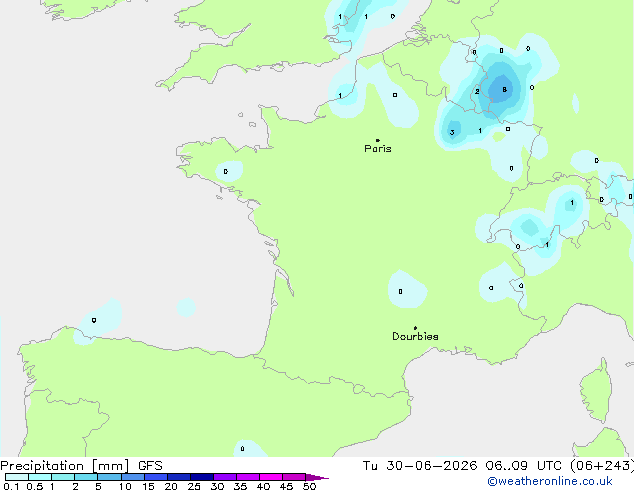Pick the 45 to 50 legend swatch
634x490 pixels.
[294, 477]
